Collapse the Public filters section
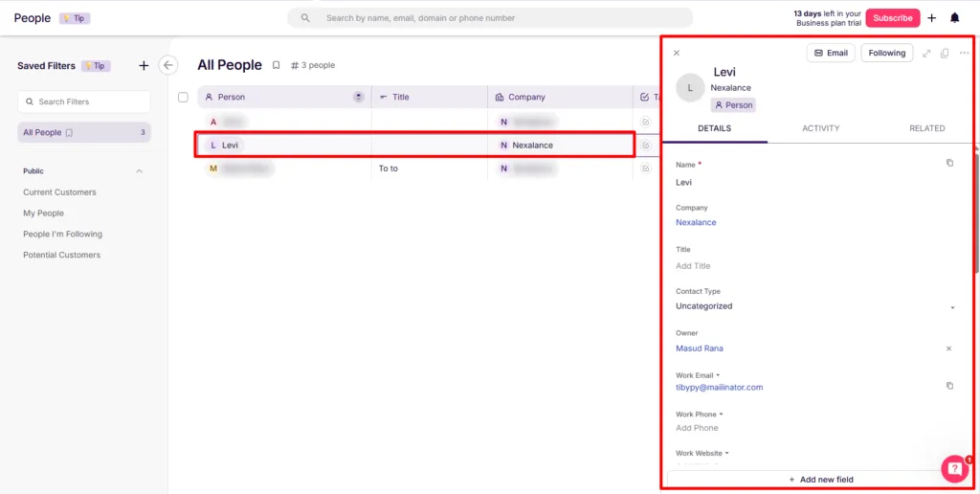980x494 pixels. (140, 170)
